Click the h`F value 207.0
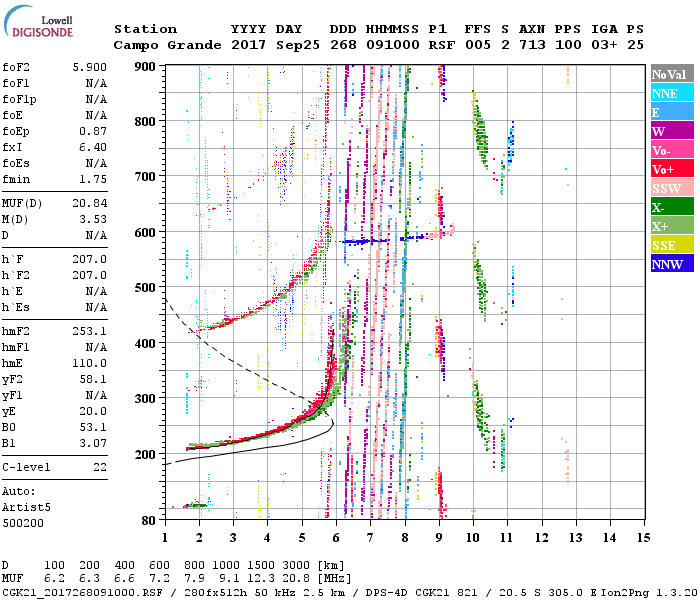 tap(89, 259)
